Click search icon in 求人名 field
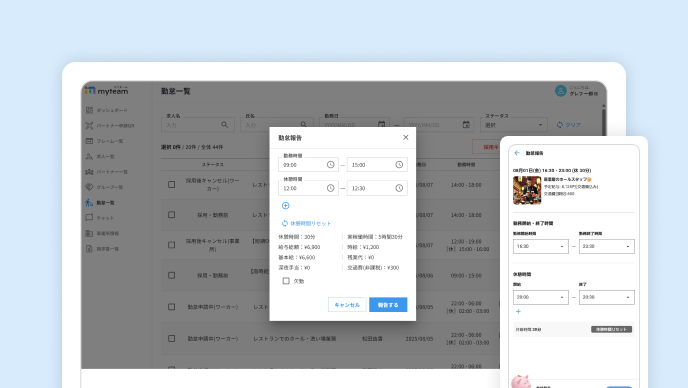 (225, 125)
